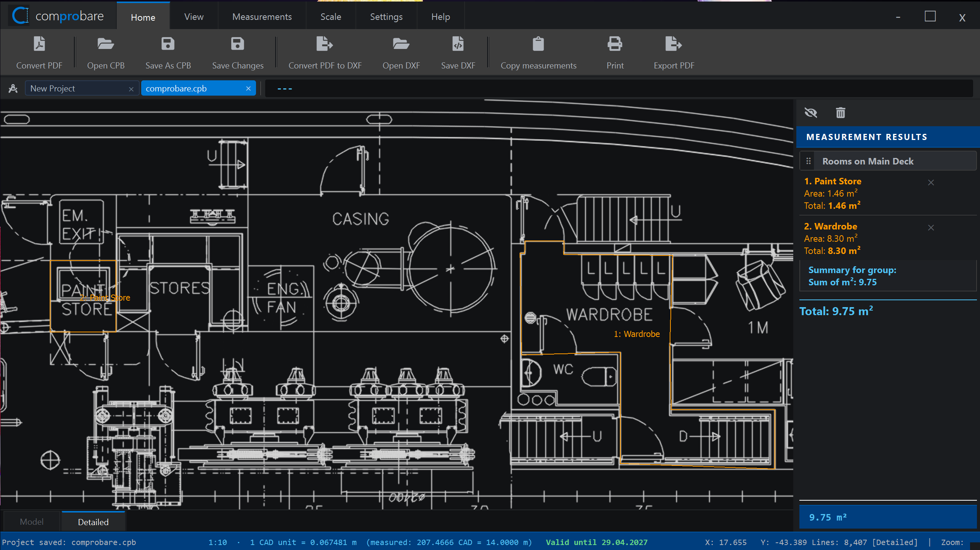Screen dimensions: 980x550
Task: Close the New Project tab
Action: tap(131, 89)
